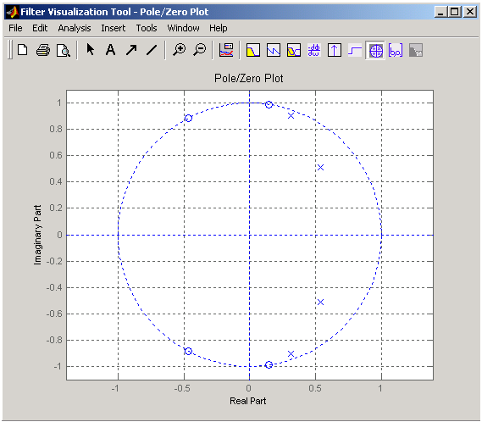
Task: Show the Step Response plot
Action: pyautogui.click(x=355, y=51)
